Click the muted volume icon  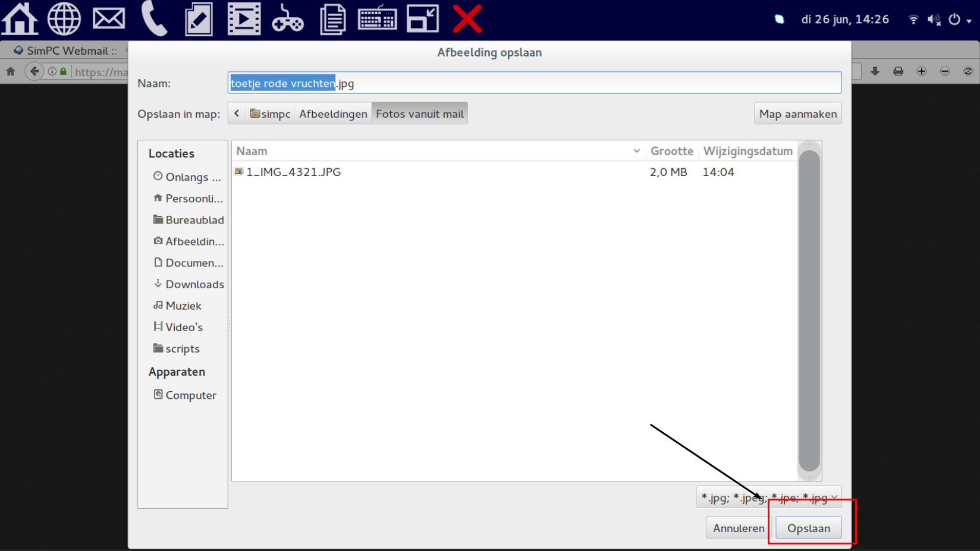[934, 20]
